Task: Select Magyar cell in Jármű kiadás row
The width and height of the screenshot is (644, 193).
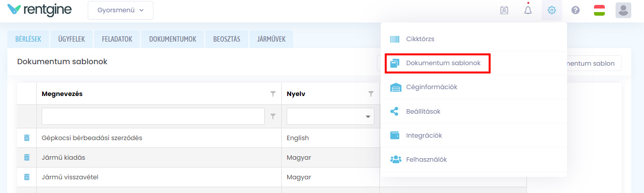Action: [330, 157]
